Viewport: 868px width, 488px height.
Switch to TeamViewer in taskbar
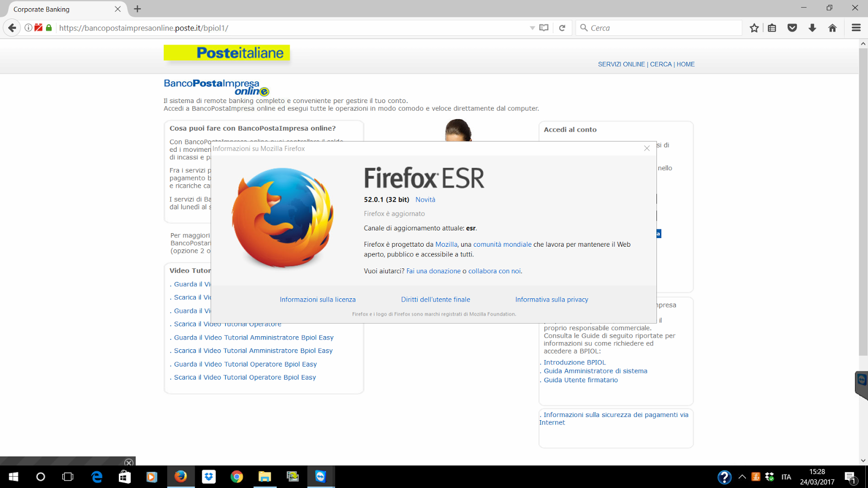point(321,477)
